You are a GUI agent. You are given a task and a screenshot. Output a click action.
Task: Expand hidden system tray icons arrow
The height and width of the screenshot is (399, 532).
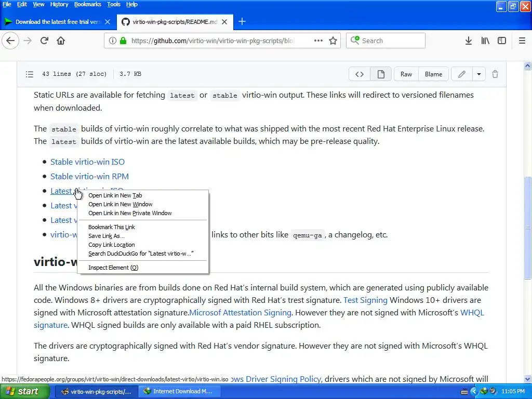click(474, 392)
